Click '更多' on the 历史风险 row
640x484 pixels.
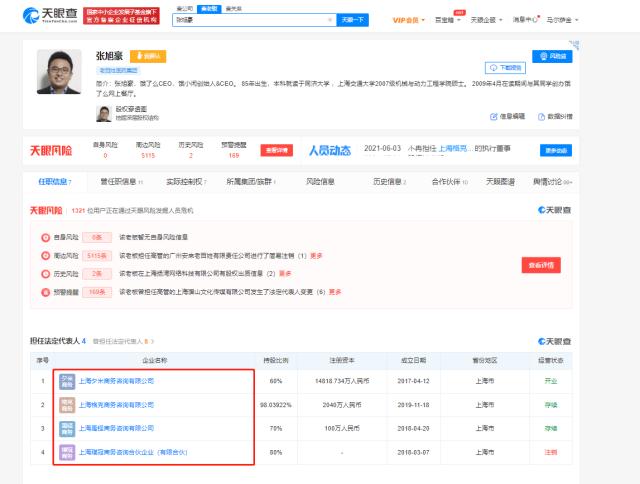coord(285,274)
